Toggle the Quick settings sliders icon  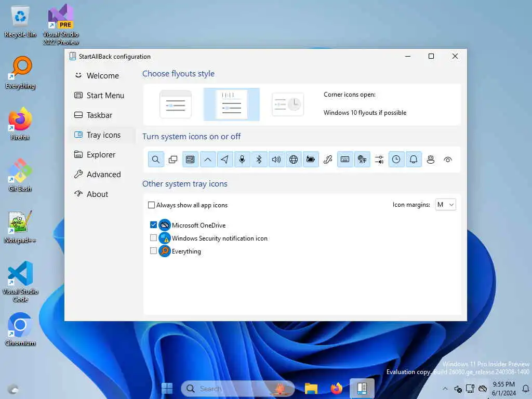point(379,159)
